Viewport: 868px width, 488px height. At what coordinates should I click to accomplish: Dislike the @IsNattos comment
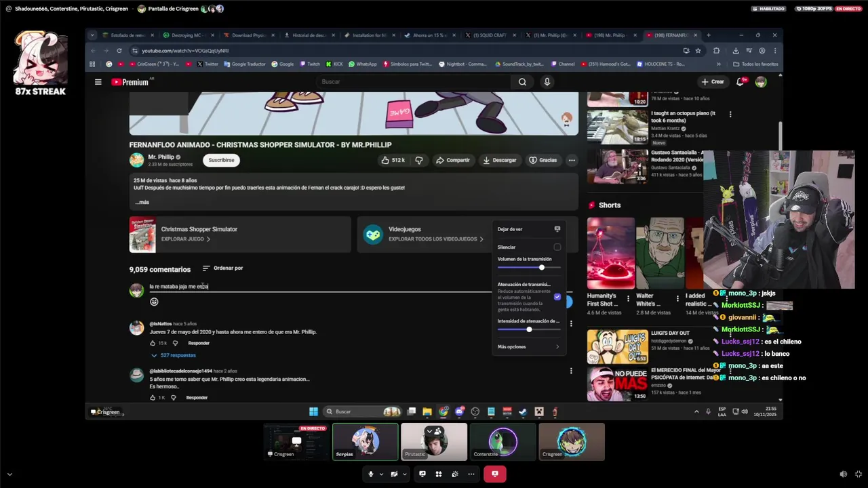pyautogui.click(x=175, y=343)
